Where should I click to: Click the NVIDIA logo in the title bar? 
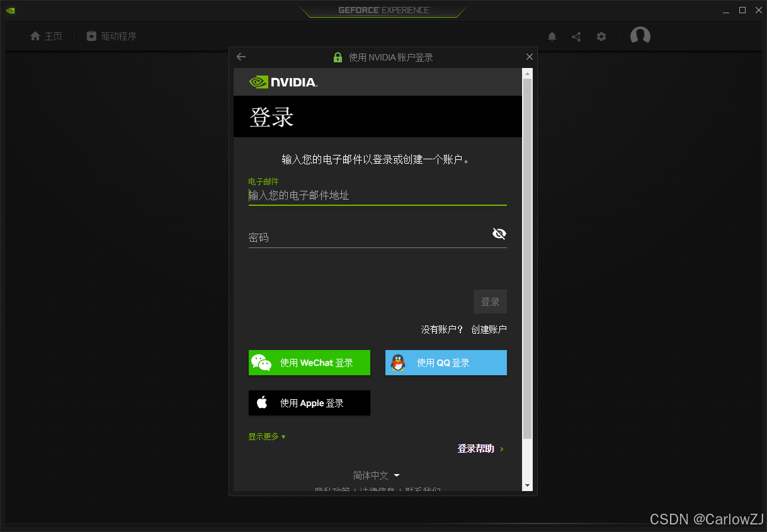(x=10, y=10)
